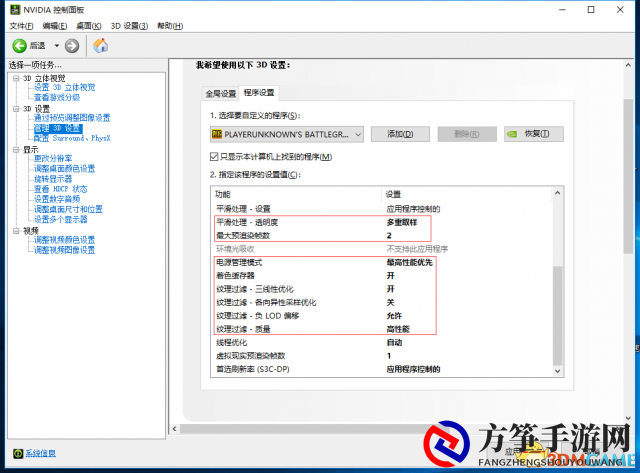Open the 系统信息 link
640x473 pixels.
(x=40, y=453)
